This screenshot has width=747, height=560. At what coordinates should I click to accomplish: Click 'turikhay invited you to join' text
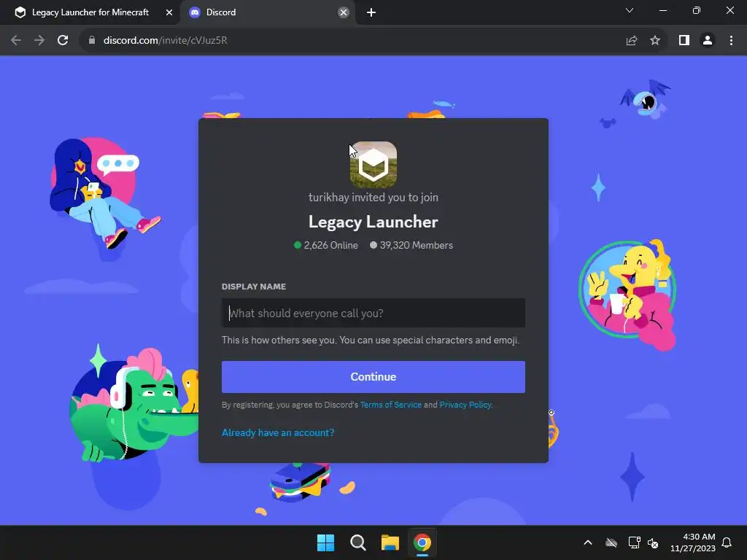point(373,197)
